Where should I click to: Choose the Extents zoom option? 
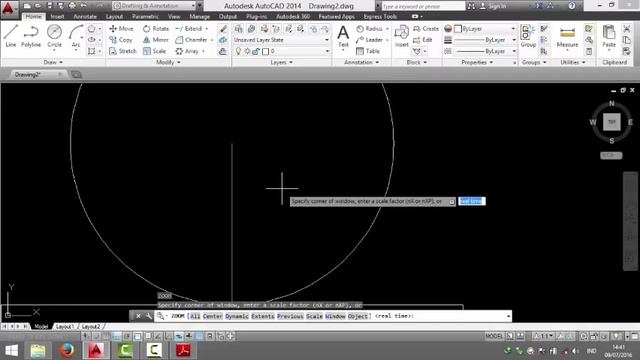pyautogui.click(x=262, y=316)
